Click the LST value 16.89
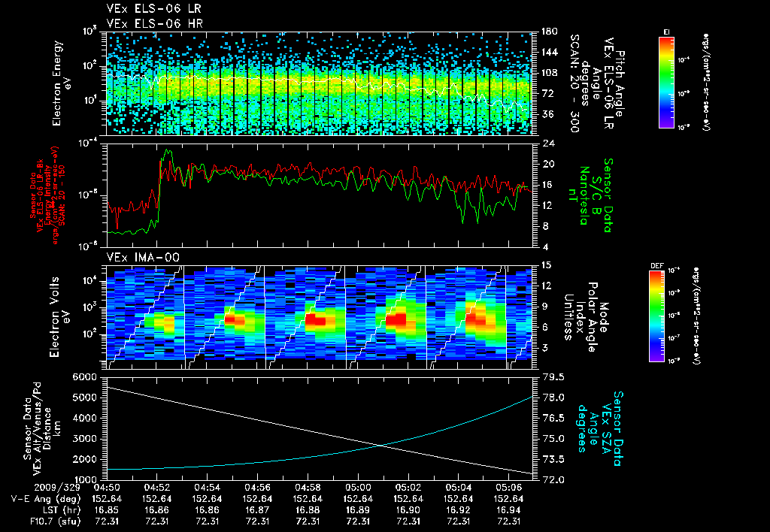Screen dimensions: 770x532 pyautogui.click(x=358, y=510)
